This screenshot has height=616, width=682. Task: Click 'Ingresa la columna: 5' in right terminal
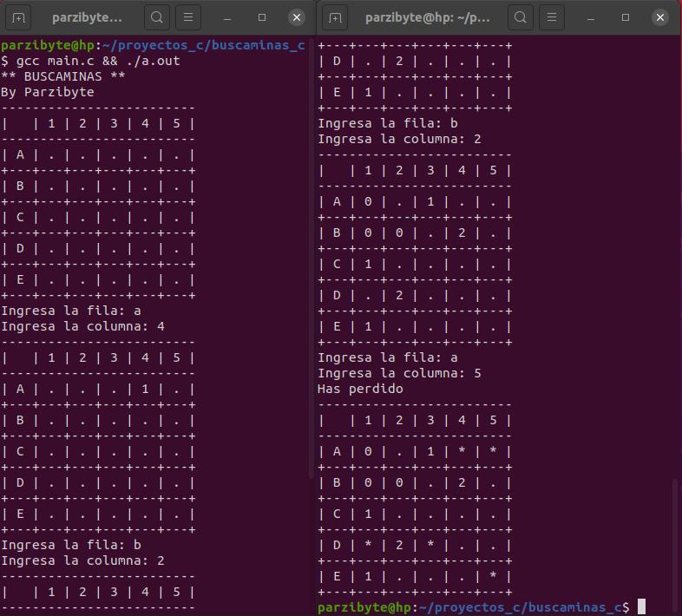coord(399,373)
